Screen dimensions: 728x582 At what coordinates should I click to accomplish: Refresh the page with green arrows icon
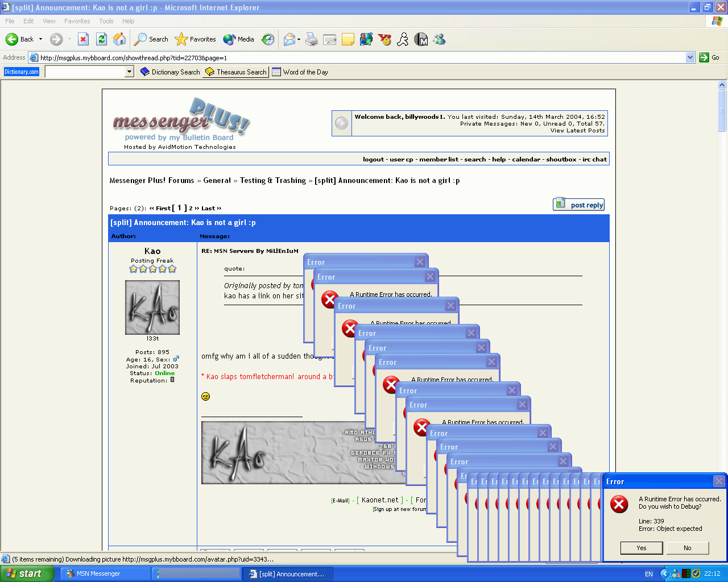click(101, 39)
